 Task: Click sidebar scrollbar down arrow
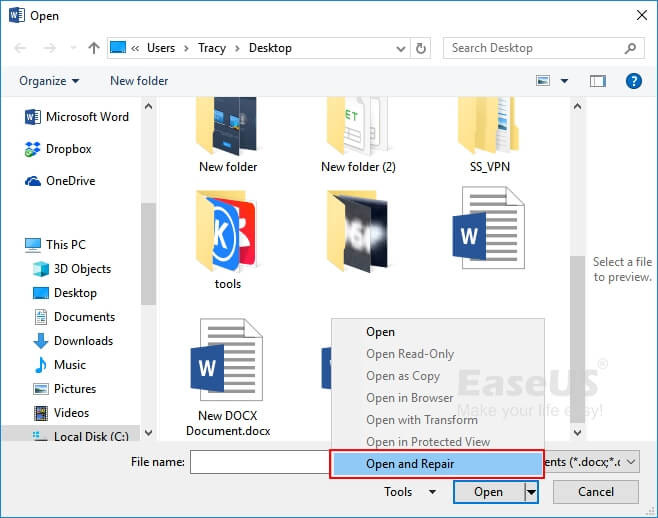pyautogui.click(x=148, y=432)
